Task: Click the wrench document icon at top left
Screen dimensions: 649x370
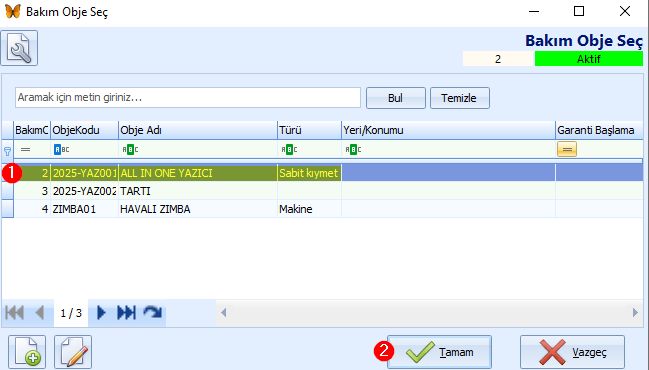Action: point(19,48)
